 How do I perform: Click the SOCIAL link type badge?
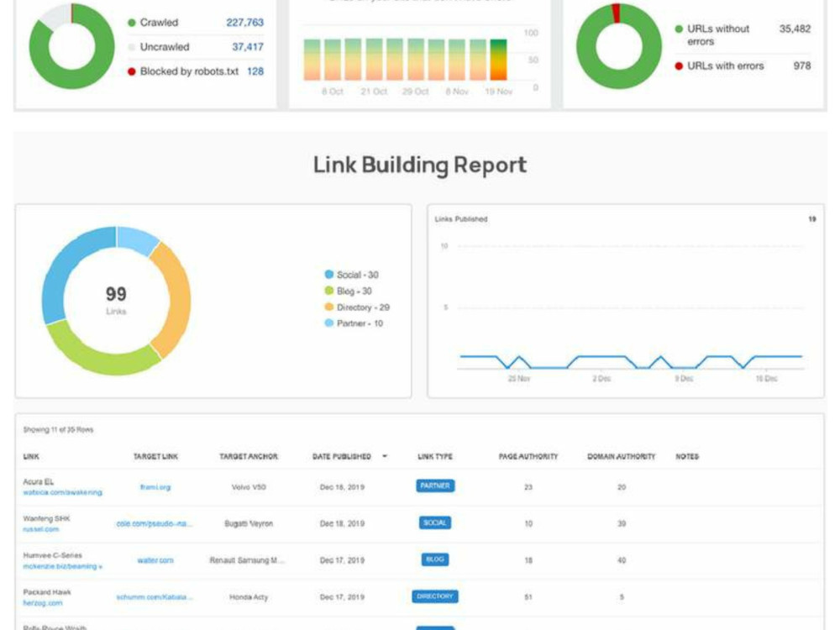[x=435, y=522]
